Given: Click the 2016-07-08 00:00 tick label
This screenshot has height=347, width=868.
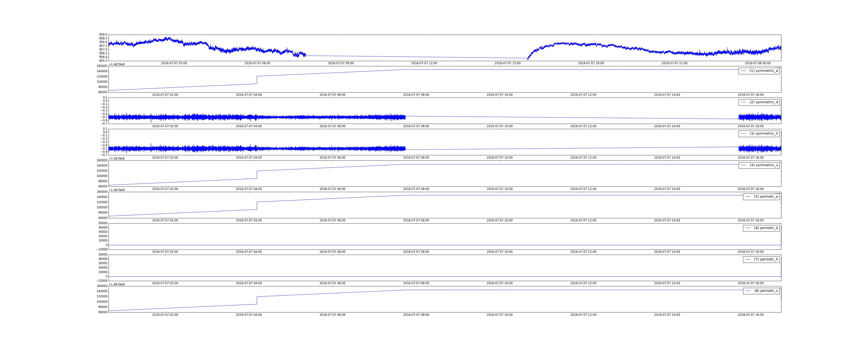Looking at the screenshot, I should (757, 63).
